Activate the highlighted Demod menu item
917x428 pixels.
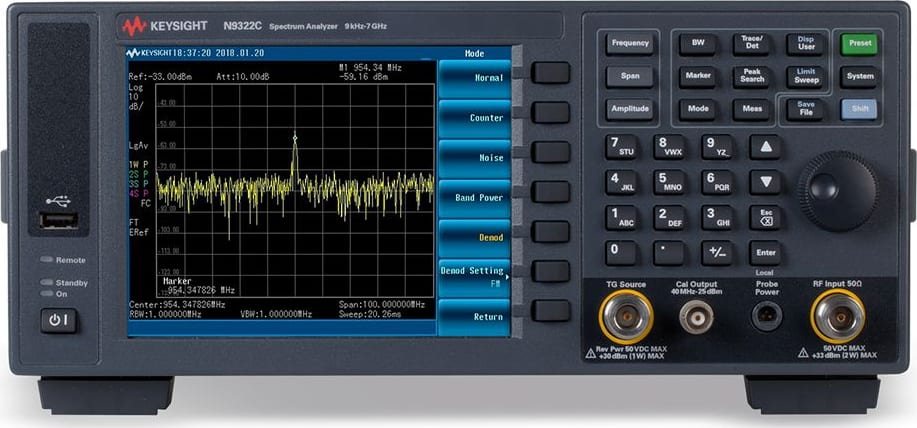point(474,237)
